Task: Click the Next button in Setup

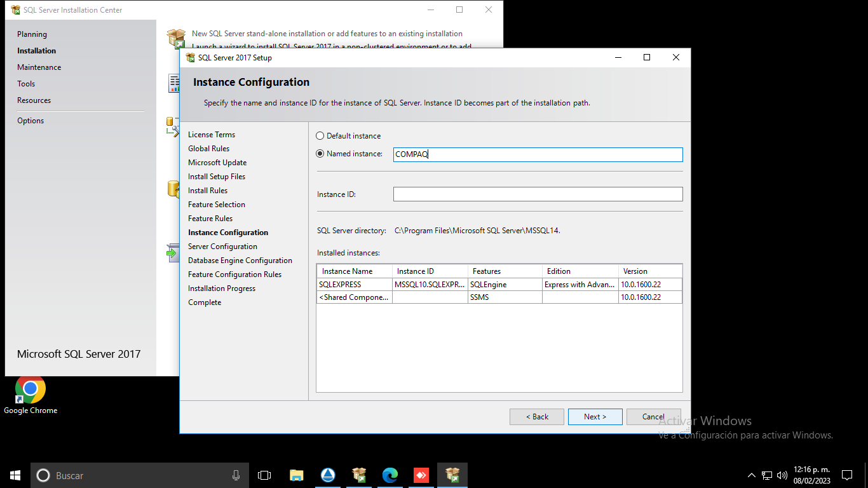Action: coord(595,417)
